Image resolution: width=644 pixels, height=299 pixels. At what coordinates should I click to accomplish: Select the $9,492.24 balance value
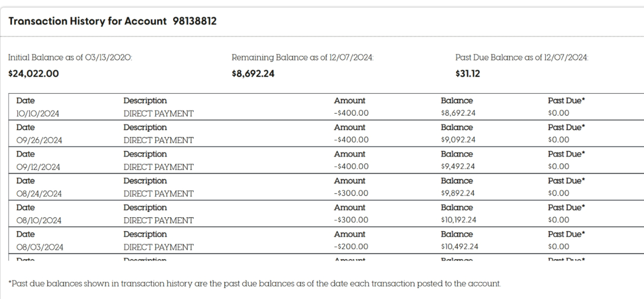[458, 166]
